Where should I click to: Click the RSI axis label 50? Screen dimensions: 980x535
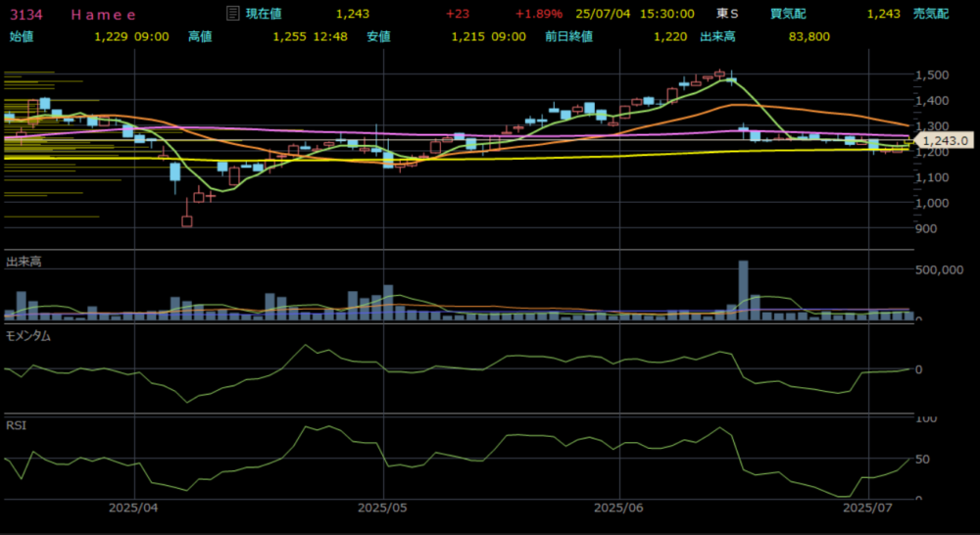[x=924, y=459]
